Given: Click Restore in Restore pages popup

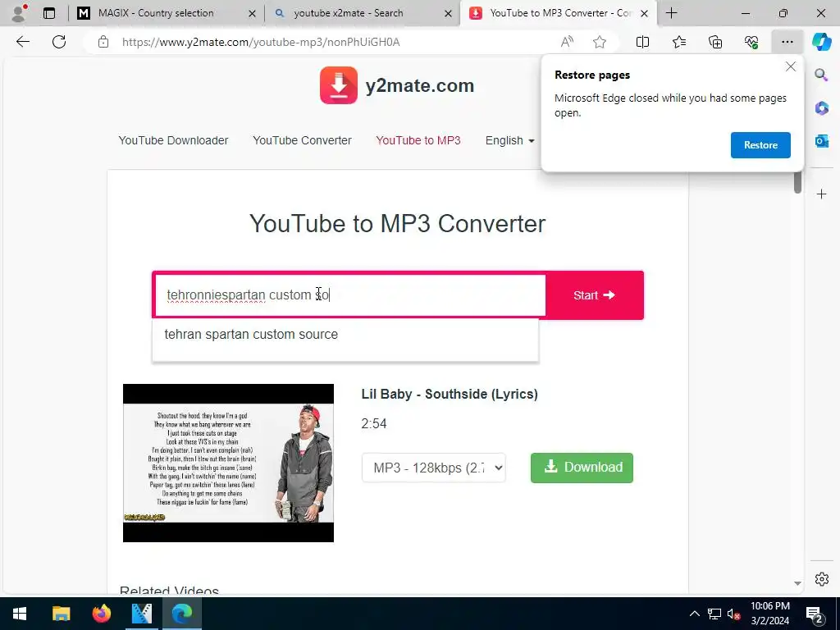Looking at the screenshot, I should pos(760,145).
